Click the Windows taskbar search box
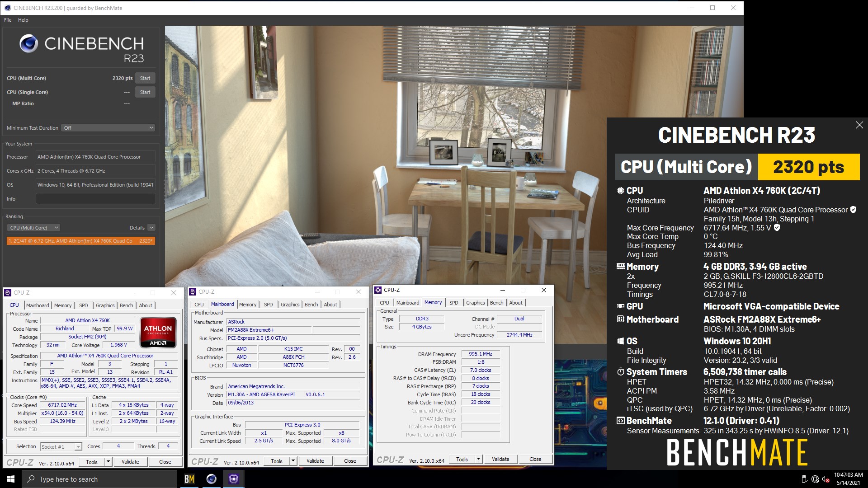 click(99, 479)
